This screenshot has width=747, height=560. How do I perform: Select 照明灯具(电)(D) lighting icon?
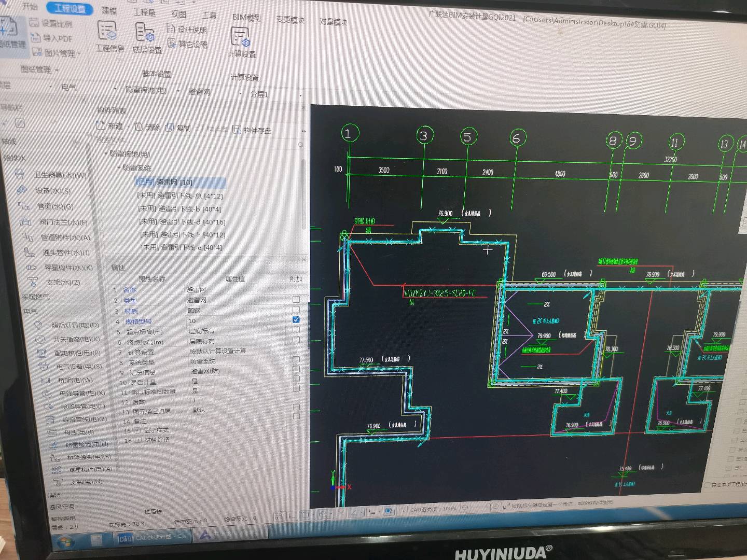coord(38,325)
